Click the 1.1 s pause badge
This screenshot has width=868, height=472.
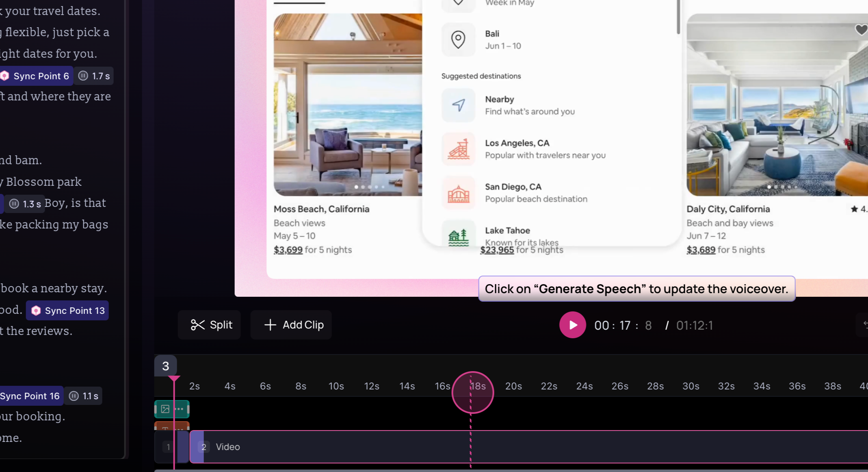84,396
